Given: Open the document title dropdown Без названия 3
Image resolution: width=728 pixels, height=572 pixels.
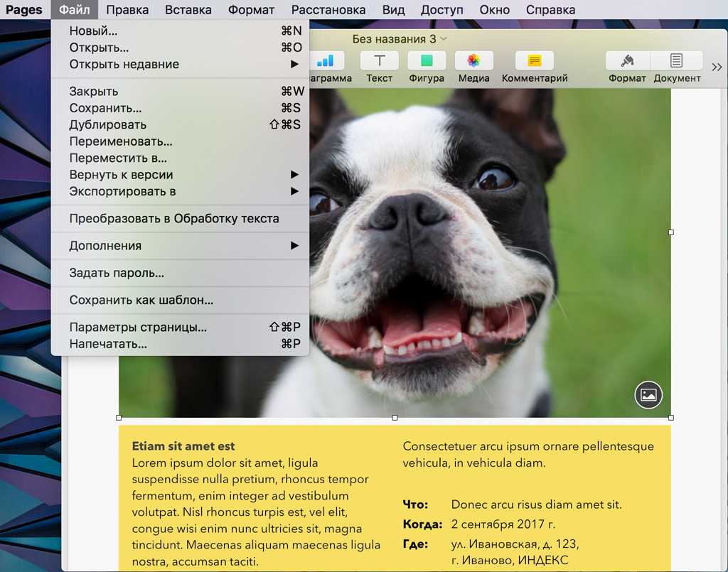Looking at the screenshot, I should [x=400, y=39].
